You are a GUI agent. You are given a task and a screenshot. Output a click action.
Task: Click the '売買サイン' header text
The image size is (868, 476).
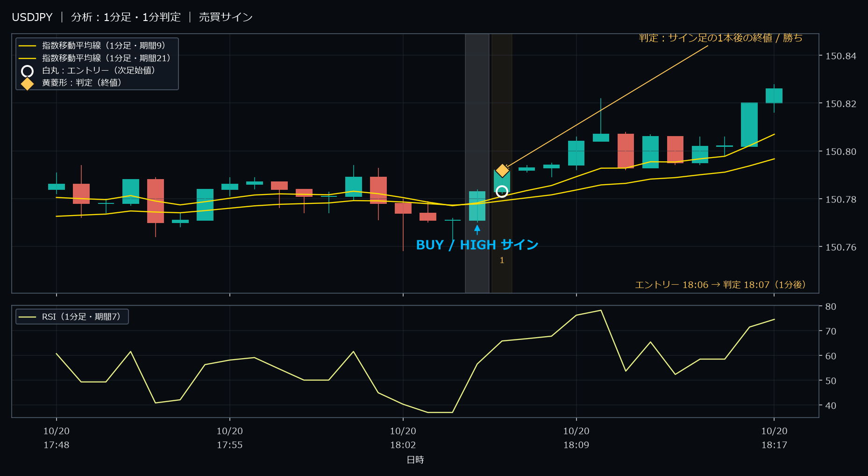(226, 17)
